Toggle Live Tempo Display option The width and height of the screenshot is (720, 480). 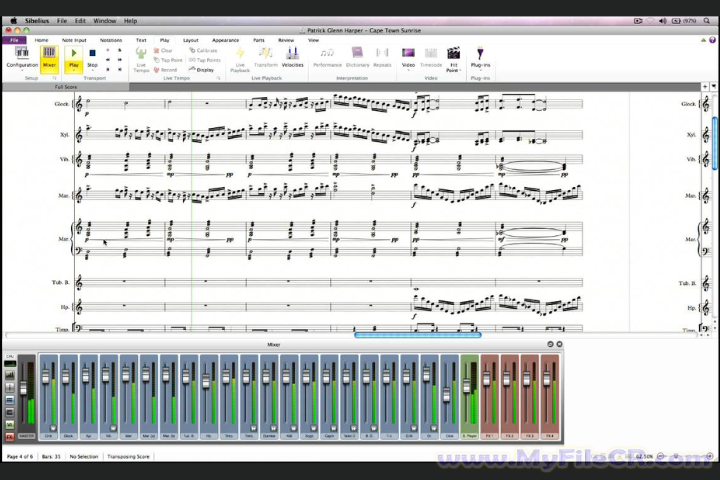pyautogui.click(x=201, y=70)
